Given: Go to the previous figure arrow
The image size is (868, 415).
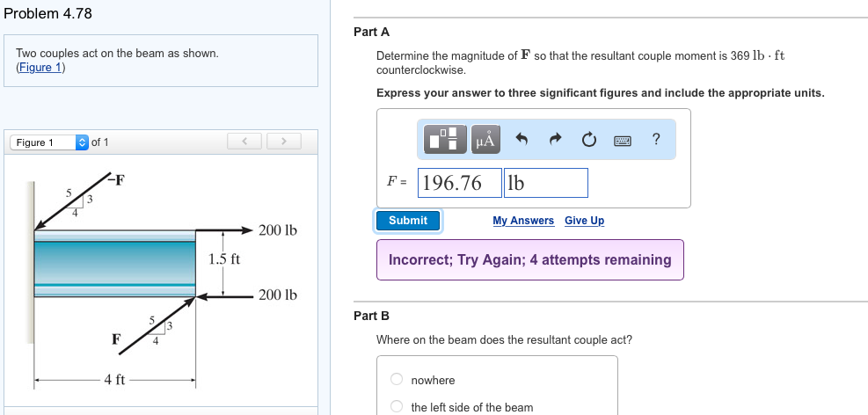Looking at the screenshot, I should tap(244, 142).
